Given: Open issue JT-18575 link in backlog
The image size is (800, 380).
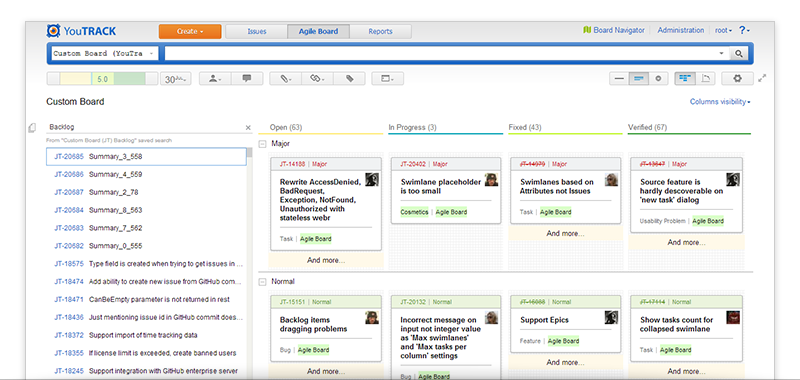Looking at the screenshot, I should (69, 264).
